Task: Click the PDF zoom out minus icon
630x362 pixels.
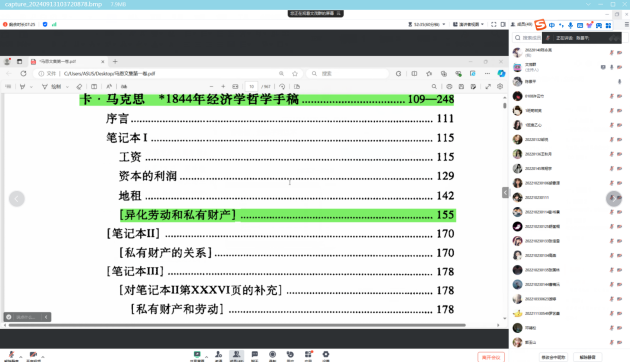Action: click(x=211, y=86)
